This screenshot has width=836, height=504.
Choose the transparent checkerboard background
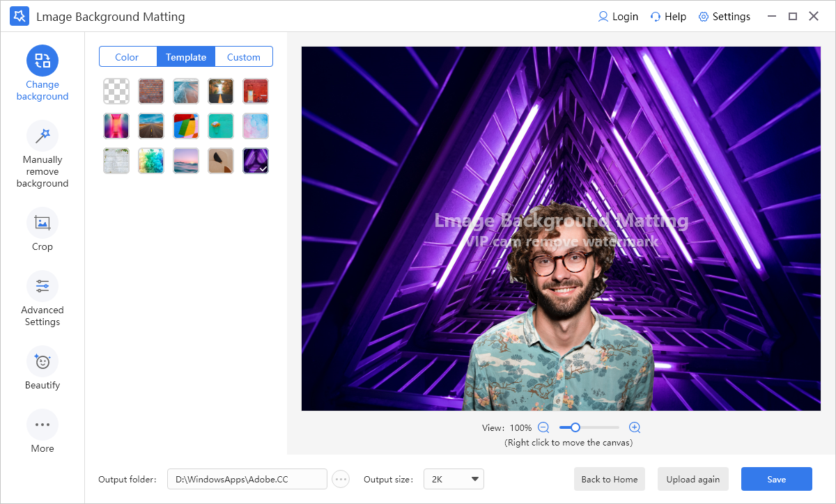[116, 91]
